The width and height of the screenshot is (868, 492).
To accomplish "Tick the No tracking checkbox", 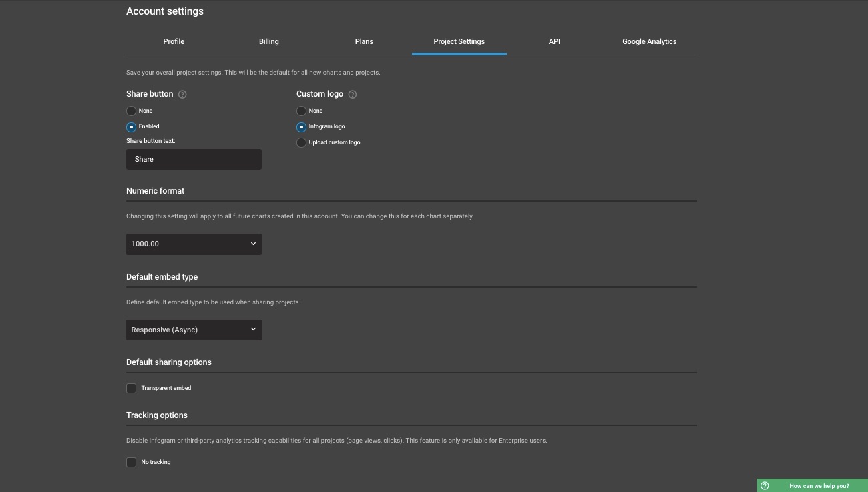I will pyautogui.click(x=132, y=462).
